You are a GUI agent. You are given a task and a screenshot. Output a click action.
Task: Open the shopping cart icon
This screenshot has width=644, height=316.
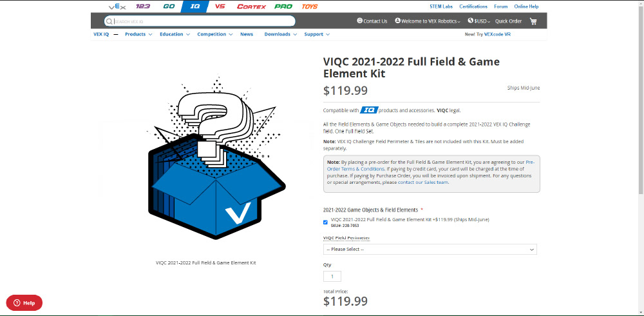pos(533,21)
